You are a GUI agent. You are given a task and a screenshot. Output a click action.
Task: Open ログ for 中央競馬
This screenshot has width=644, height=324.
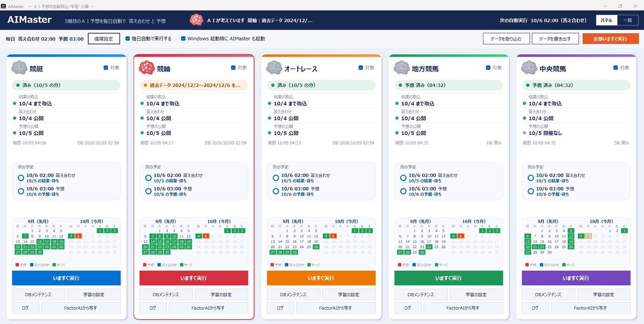pyautogui.click(x=535, y=308)
